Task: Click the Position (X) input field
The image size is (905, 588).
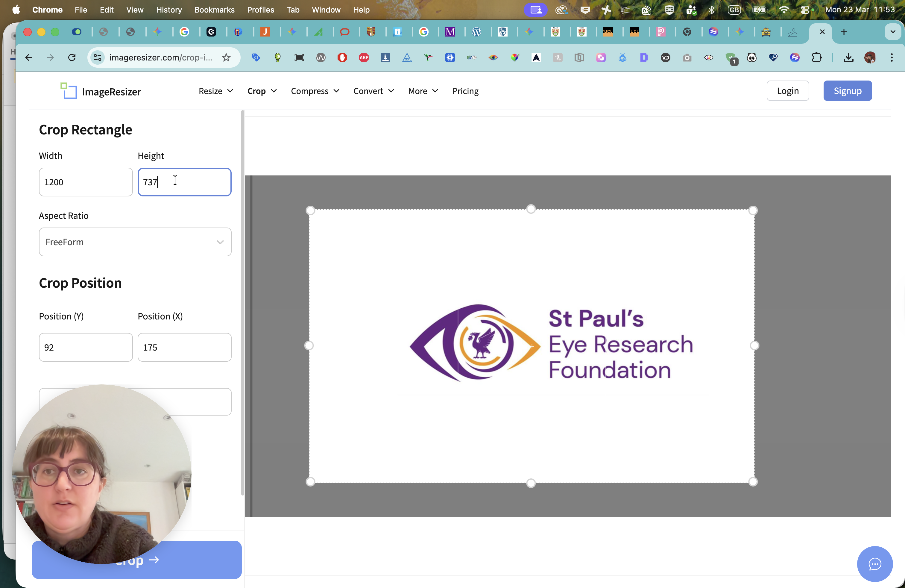Action: pos(184,347)
